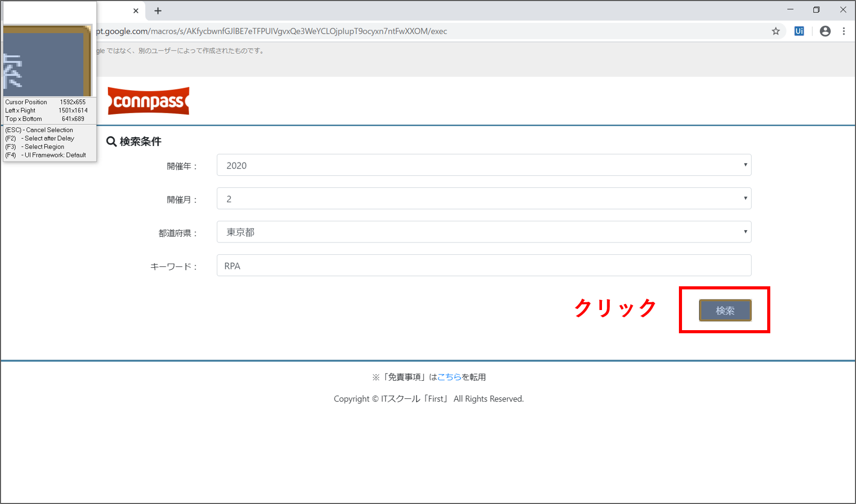Open a new browser tab
Viewport: 856px width, 504px height.
[x=158, y=11]
